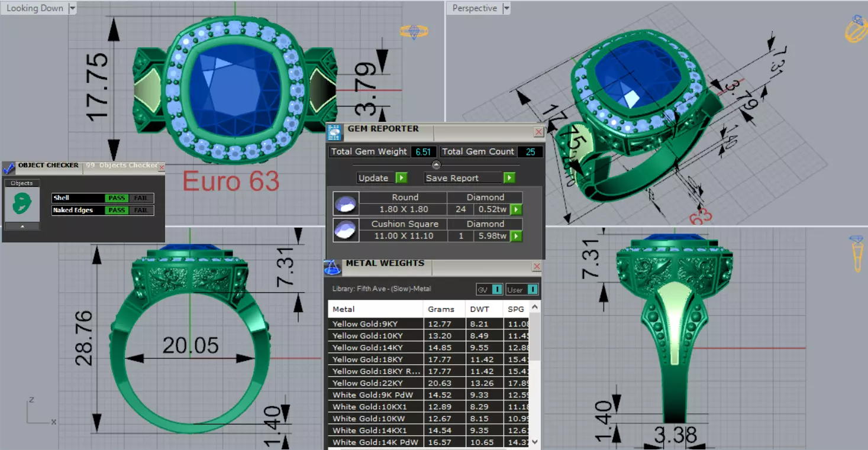Click the Gem Reporter panel icon
This screenshot has height=450, width=868.
334,132
